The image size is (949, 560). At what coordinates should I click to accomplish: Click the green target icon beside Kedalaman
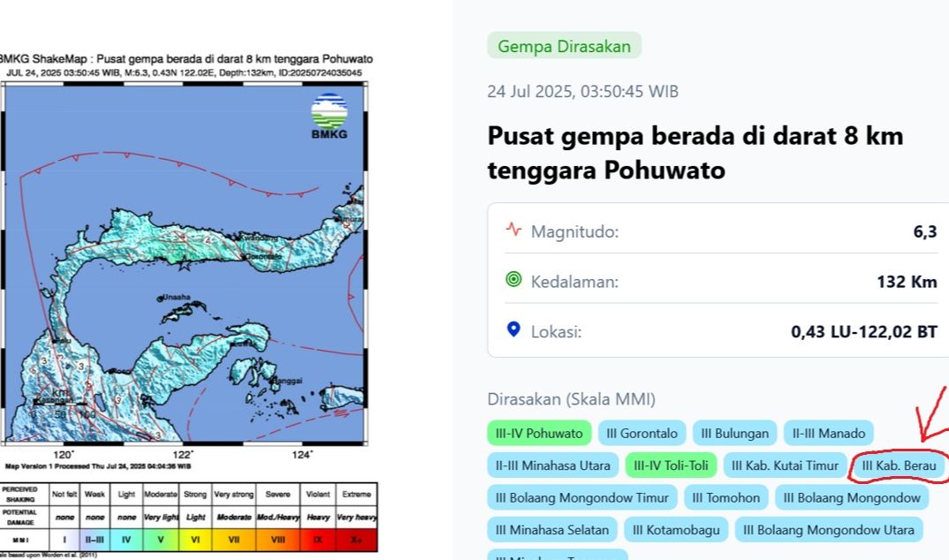515,280
